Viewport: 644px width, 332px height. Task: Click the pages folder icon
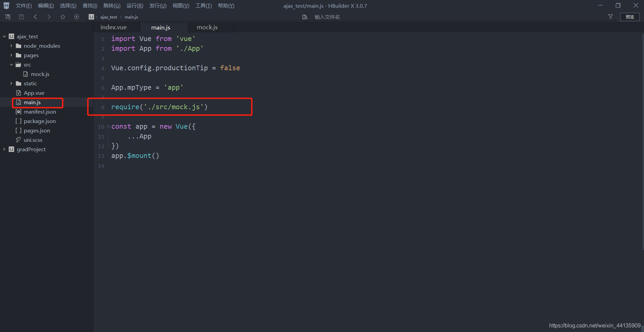(18, 55)
